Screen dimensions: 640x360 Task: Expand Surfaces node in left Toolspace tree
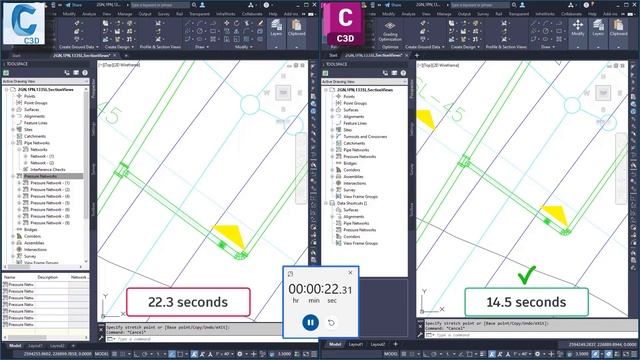click(x=13, y=110)
